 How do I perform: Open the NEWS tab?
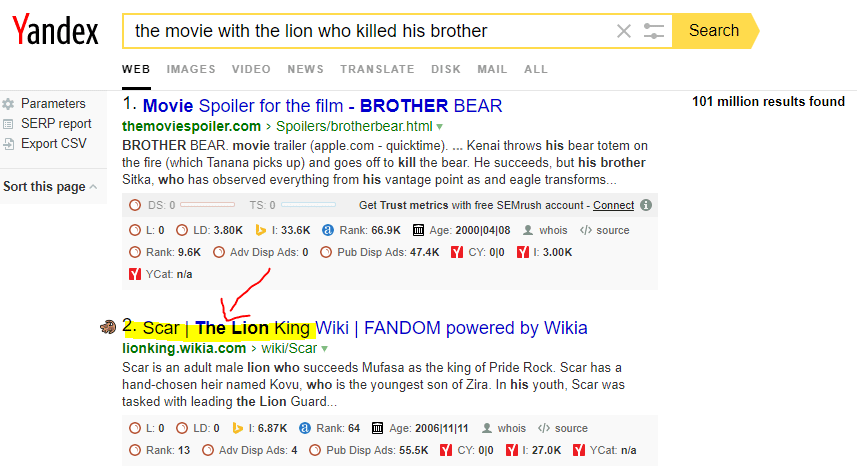point(306,69)
